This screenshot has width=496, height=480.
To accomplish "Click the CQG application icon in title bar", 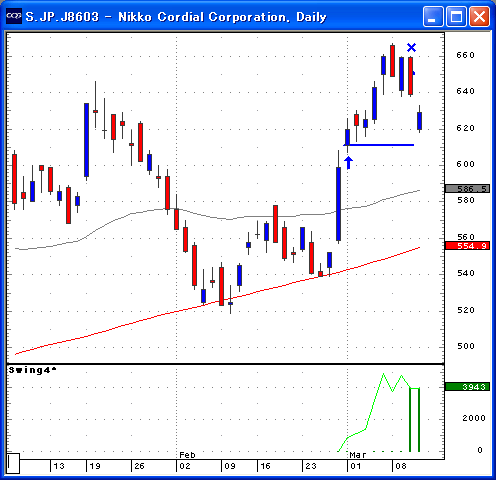I will coord(14,16).
